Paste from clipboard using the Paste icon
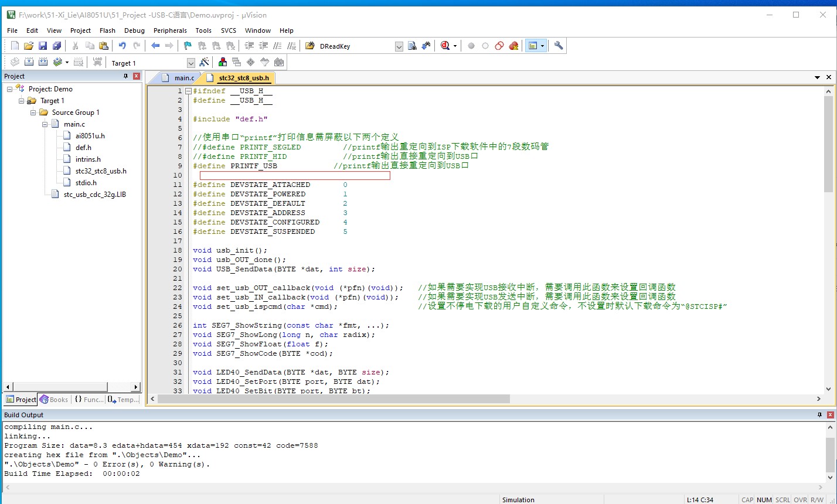Screen dimensions: 837x504 click(x=104, y=46)
